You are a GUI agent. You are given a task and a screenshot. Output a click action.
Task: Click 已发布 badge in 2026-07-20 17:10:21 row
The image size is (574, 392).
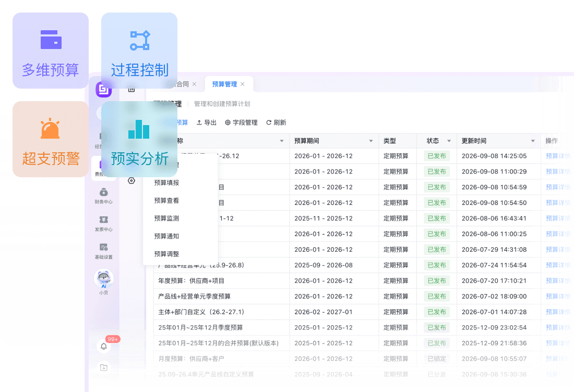437,281
